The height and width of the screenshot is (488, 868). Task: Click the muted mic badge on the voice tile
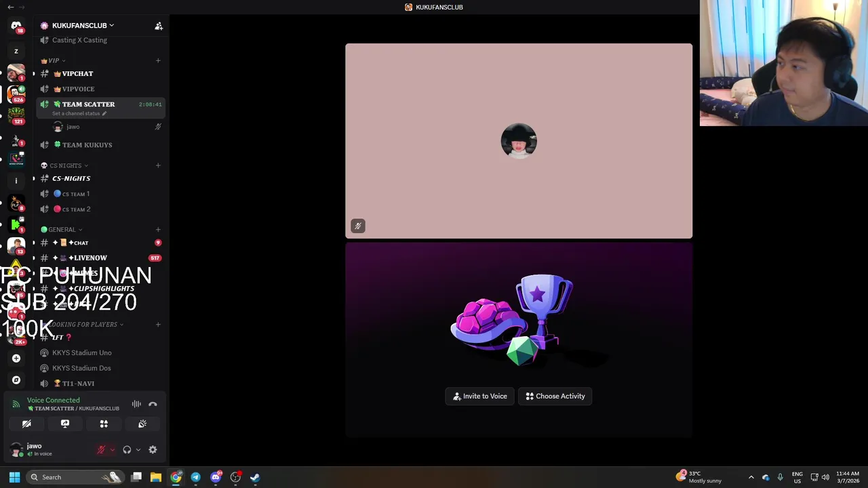[358, 226]
